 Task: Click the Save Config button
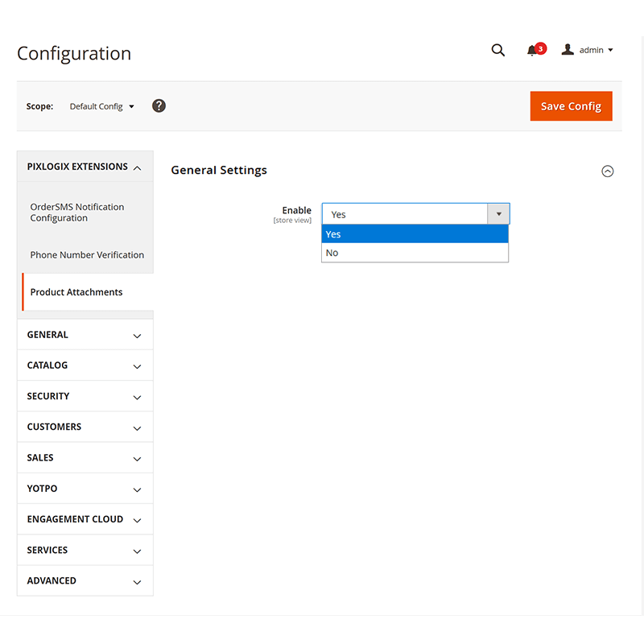[571, 105]
